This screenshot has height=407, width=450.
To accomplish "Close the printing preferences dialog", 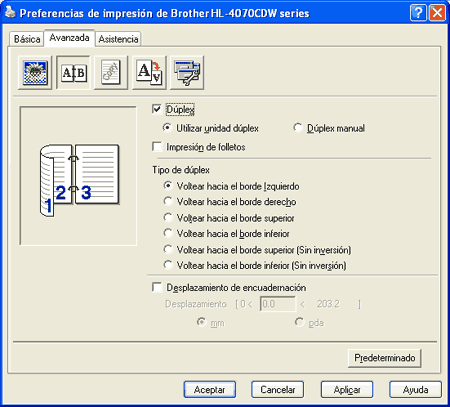I will pos(437,13).
